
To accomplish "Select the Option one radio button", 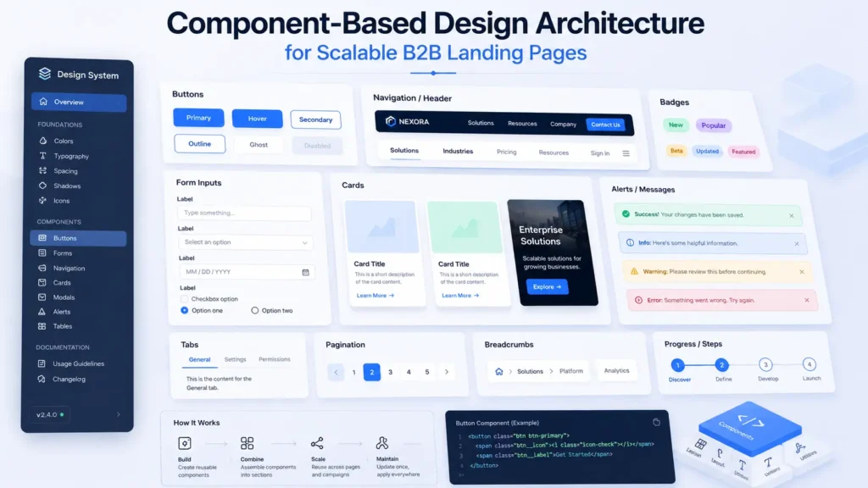I will [184, 310].
